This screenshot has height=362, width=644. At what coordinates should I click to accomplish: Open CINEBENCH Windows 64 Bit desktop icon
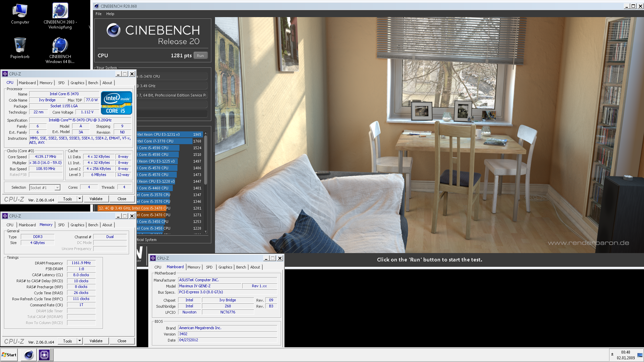tap(60, 50)
